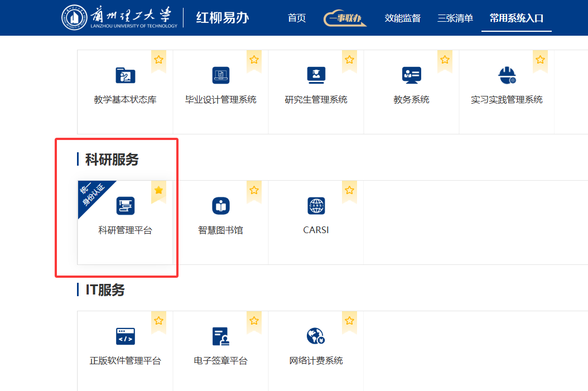Open the 教务系统 icon
Viewport: 588px width, 391px height.
412,75
